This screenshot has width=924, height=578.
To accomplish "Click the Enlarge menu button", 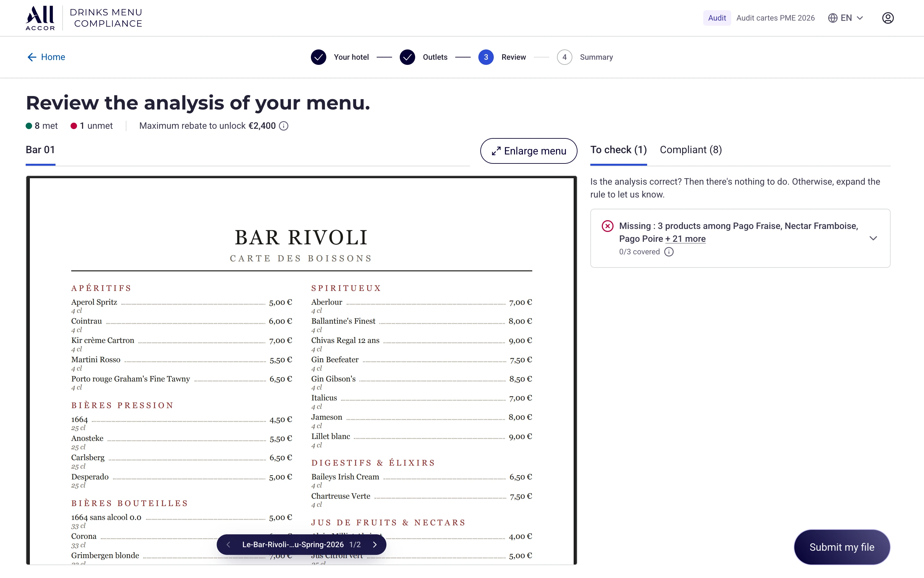I will coord(528,151).
